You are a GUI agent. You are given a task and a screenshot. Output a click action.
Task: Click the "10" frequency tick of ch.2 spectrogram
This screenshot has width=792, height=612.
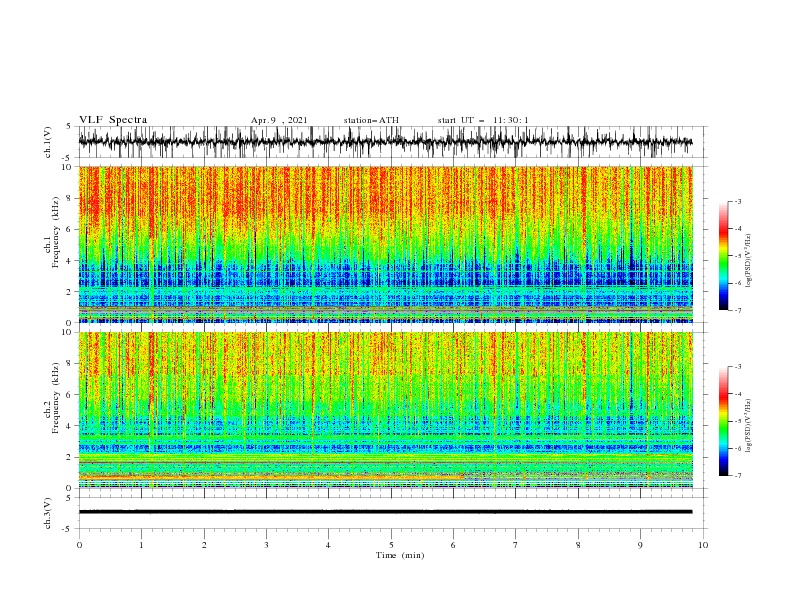(68, 332)
